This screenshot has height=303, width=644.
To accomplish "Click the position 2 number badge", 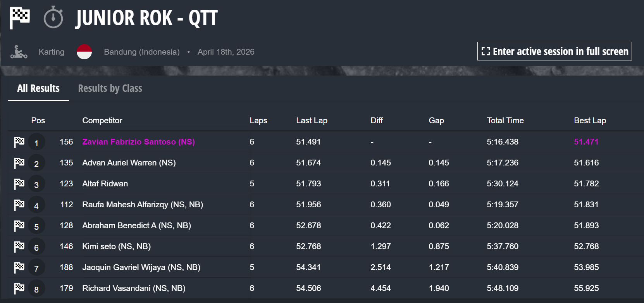I will coord(36,164).
